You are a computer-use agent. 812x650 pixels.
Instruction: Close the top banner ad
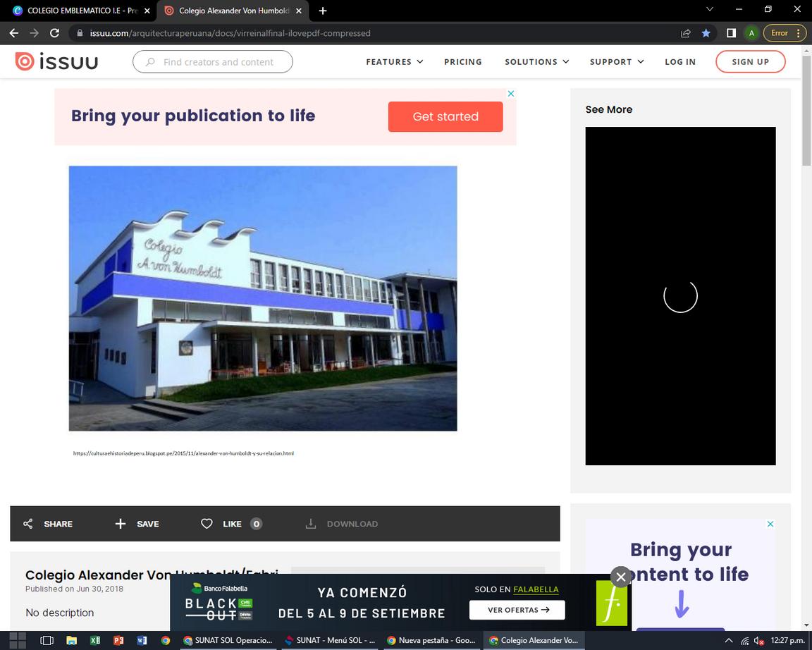pyautogui.click(x=510, y=94)
